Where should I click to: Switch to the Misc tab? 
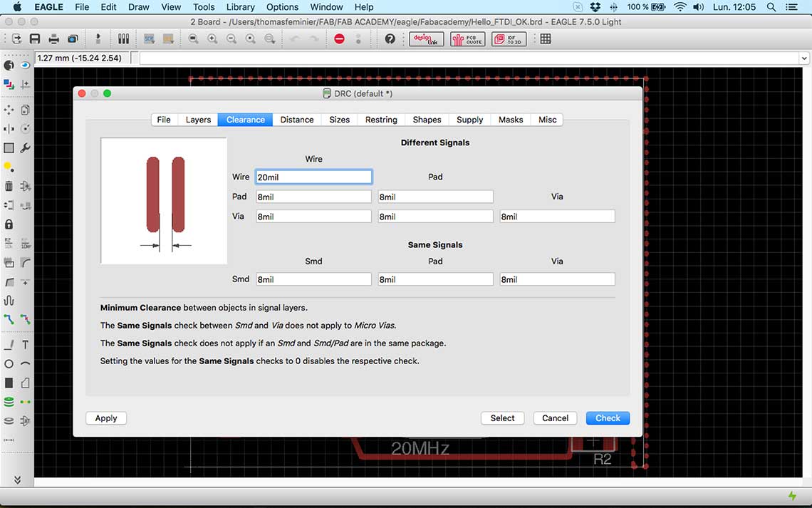[547, 120]
